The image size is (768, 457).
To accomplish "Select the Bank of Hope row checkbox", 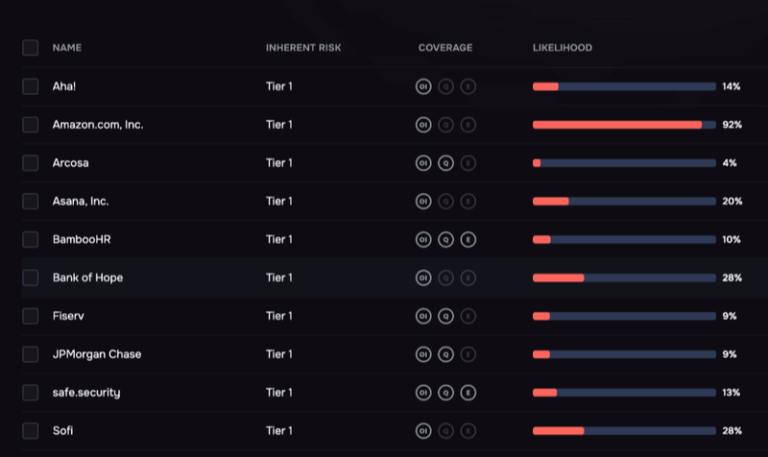I will 30,278.
